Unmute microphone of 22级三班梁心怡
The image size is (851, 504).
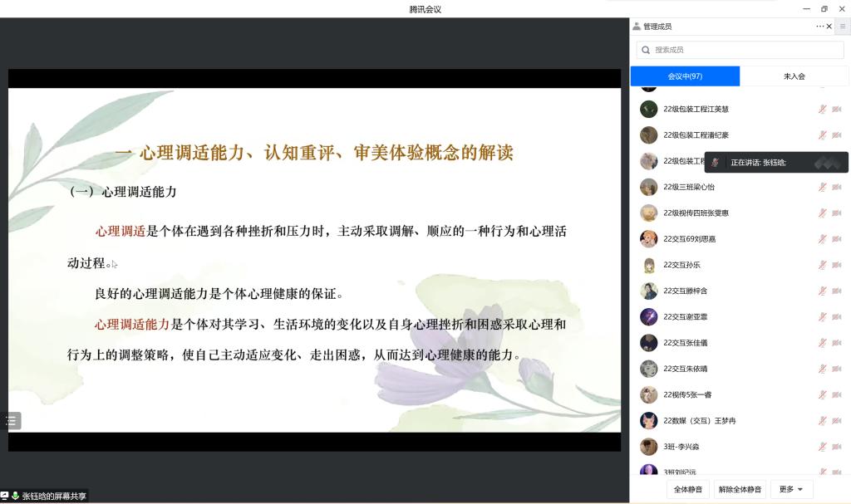[822, 187]
